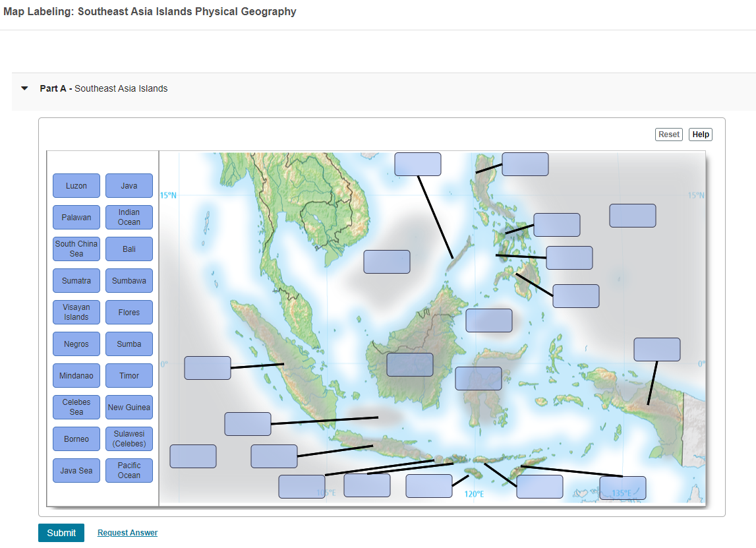Screen dimensions: 756x548
Task: Select the Bali label tile
Action: (x=129, y=249)
